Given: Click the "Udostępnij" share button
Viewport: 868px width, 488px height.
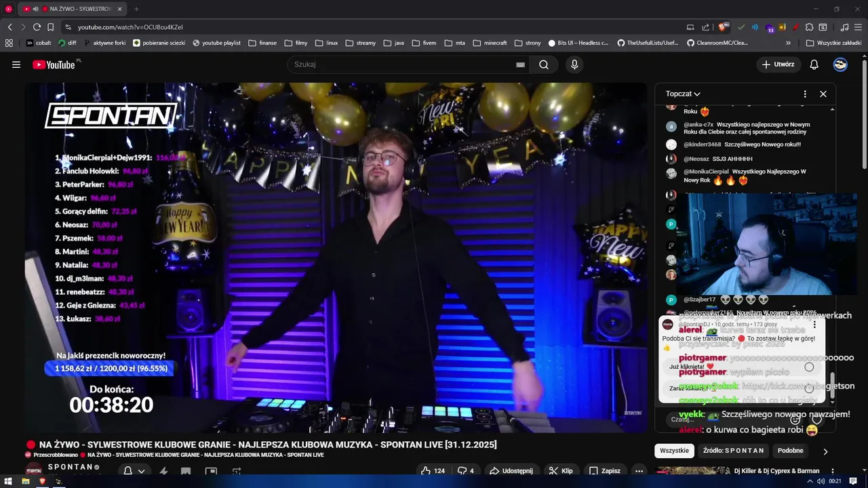Looking at the screenshot, I should 511,470.
